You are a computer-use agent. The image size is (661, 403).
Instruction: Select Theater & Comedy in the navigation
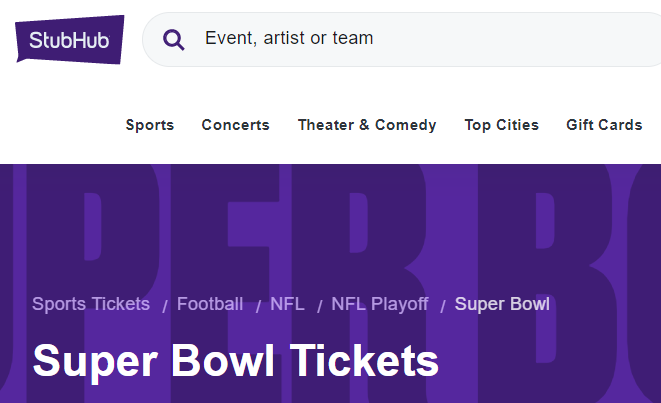[x=367, y=125]
